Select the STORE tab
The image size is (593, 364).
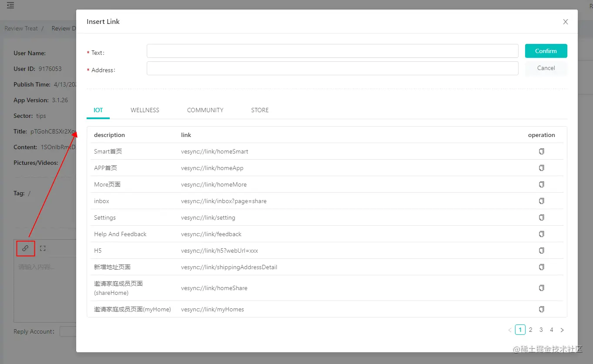[259, 110]
